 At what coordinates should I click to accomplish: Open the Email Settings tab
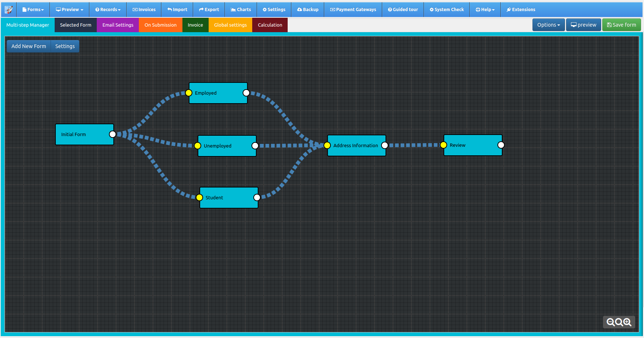pyautogui.click(x=118, y=25)
